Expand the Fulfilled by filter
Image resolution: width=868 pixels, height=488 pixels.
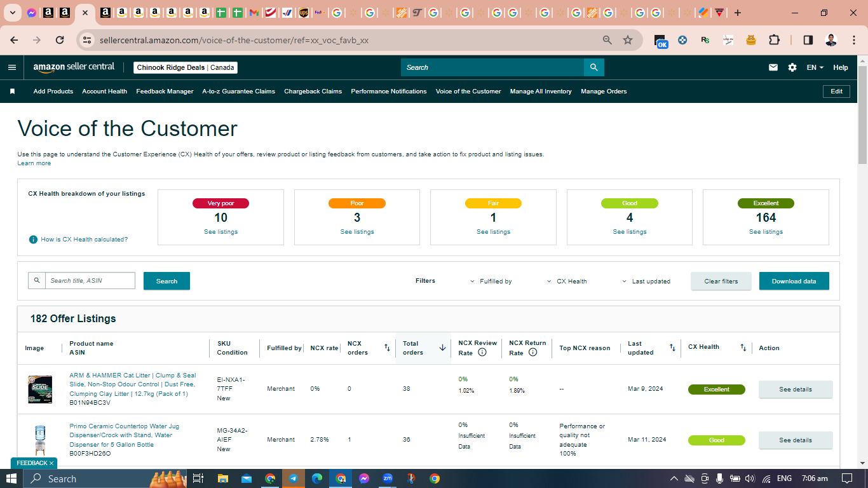[x=491, y=281]
